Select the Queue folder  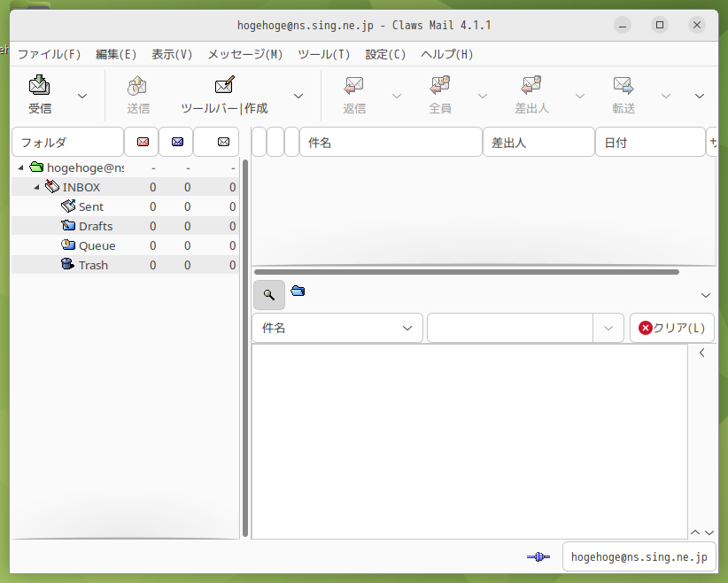pyautogui.click(x=97, y=245)
